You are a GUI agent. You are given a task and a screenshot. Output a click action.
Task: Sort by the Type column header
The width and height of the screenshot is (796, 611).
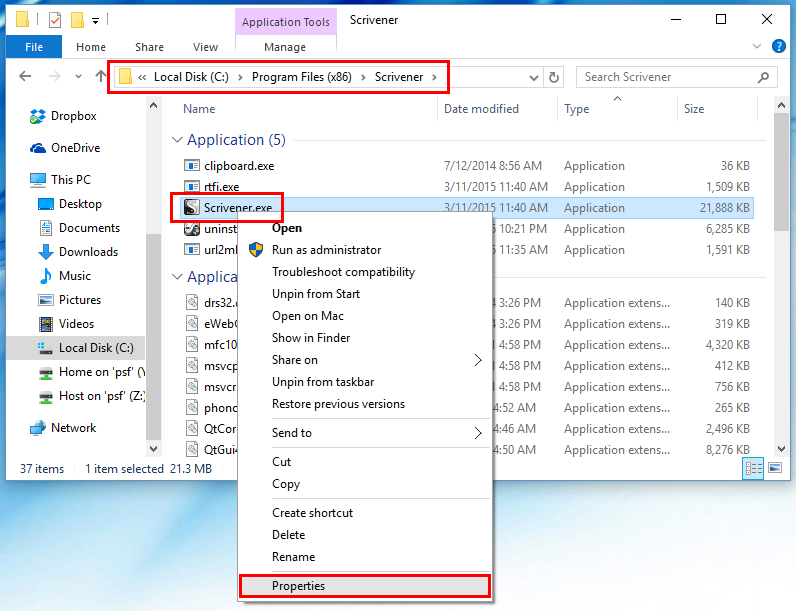click(x=577, y=109)
